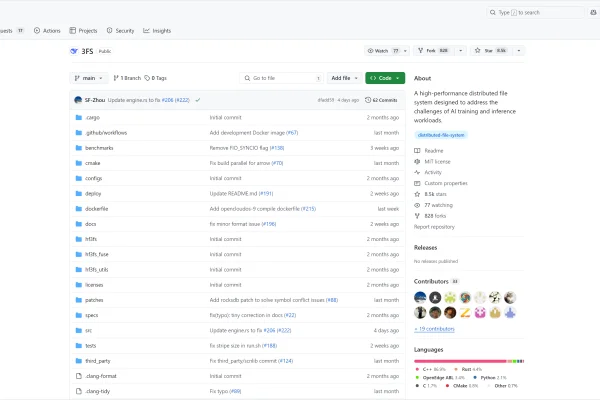Click the C++ language bar segment
This screenshot has width=600, height=400.
pos(460,361)
